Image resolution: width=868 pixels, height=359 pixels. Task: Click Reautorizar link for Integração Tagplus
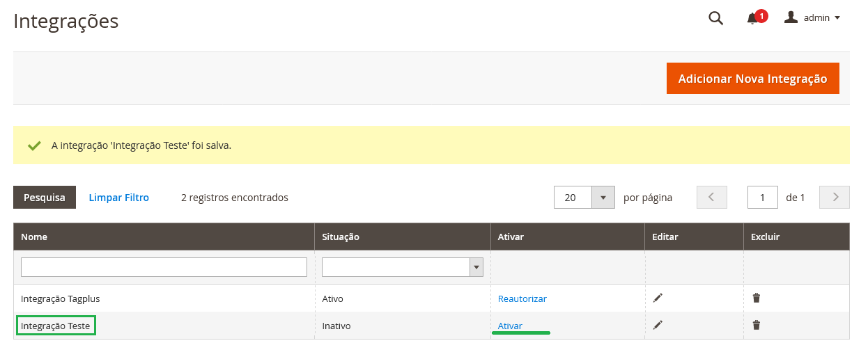click(522, 298)
